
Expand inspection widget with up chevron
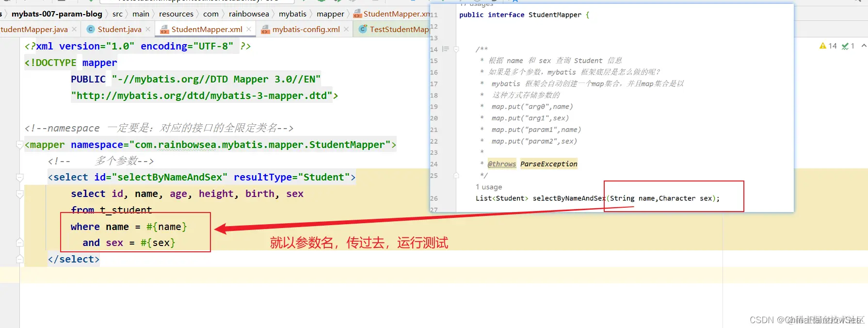click(x=864, y=46)
